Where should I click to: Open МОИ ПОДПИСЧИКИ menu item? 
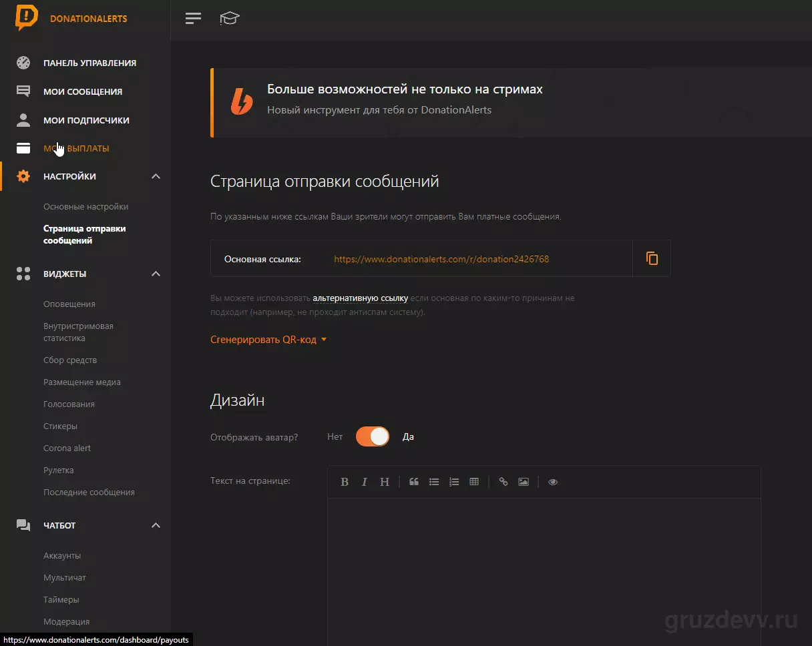[x=86, y=120]
